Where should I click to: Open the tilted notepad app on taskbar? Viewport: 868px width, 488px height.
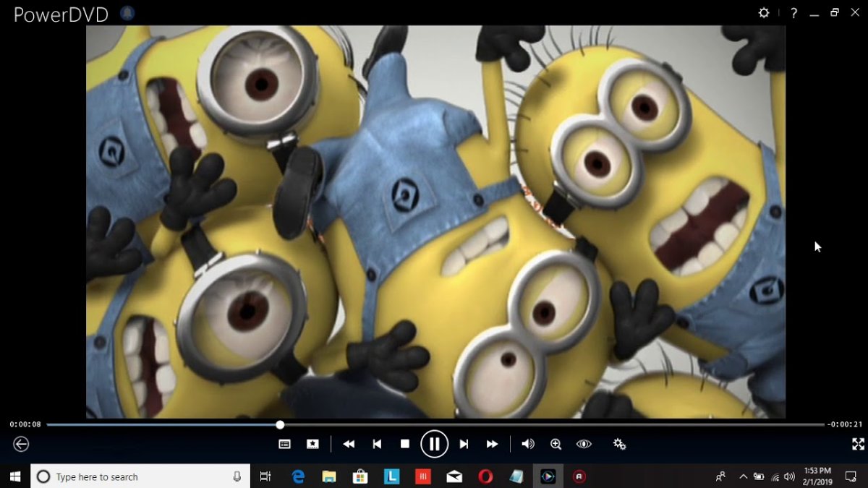point(516,476)
